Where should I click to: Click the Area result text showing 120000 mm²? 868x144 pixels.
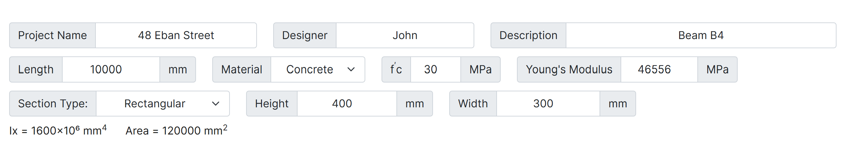click(176, 130)
